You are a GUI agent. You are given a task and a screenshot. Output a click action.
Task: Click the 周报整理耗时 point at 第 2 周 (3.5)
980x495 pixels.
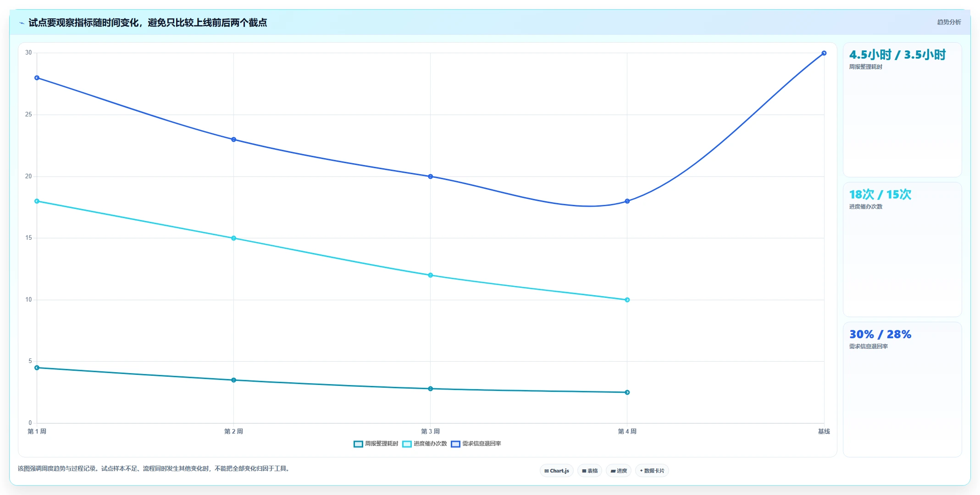[x=234, y=380]
